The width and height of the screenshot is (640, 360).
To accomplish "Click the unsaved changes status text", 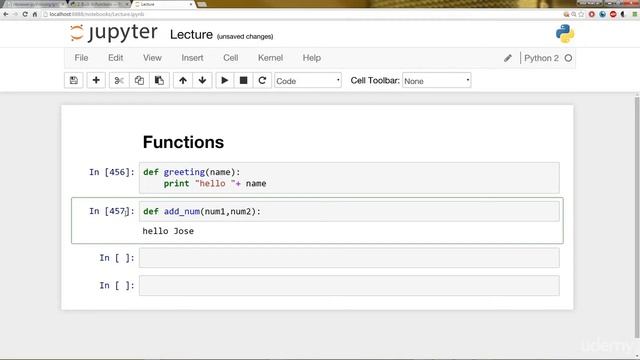I will tap(245, 37).
